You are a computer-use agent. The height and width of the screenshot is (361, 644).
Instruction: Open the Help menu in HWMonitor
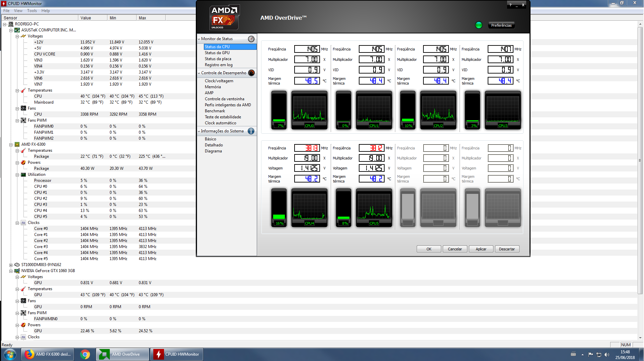pos(46,11)
